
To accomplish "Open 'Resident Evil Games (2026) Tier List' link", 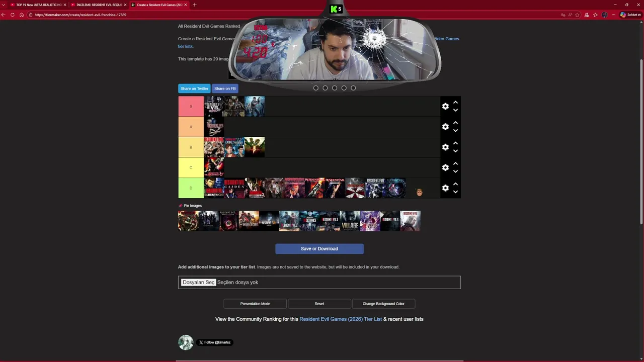I will click(x=341, y=319).
